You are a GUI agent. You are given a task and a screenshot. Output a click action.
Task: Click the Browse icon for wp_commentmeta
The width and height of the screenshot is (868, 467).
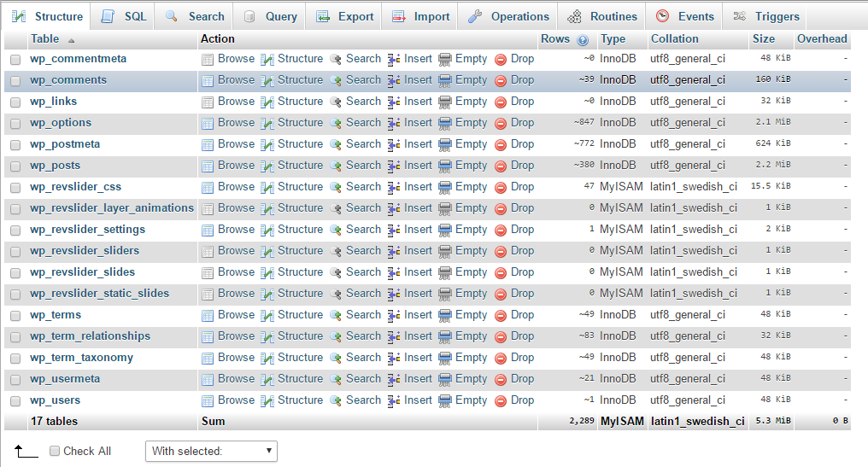[x=208, y=59]
